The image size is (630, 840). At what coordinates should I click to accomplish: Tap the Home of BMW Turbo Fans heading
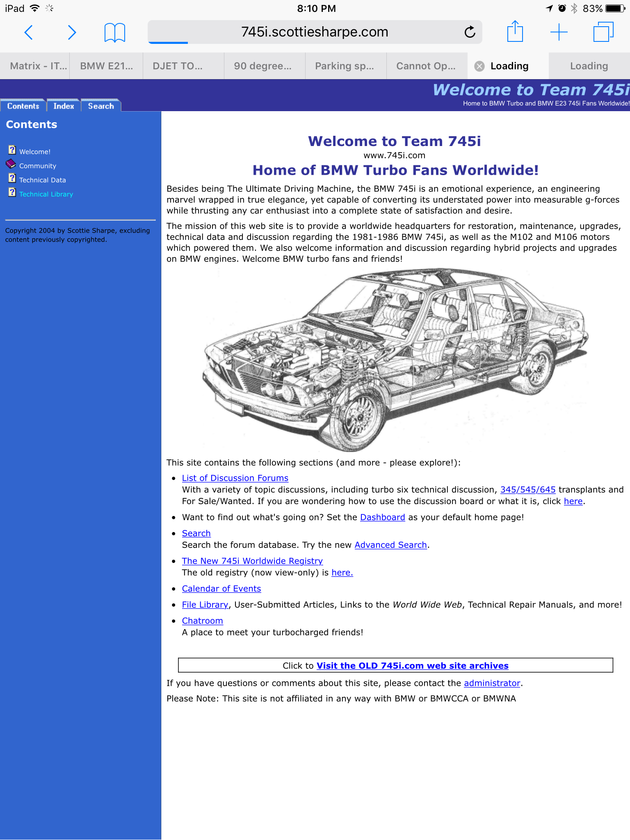pos(395,170)
